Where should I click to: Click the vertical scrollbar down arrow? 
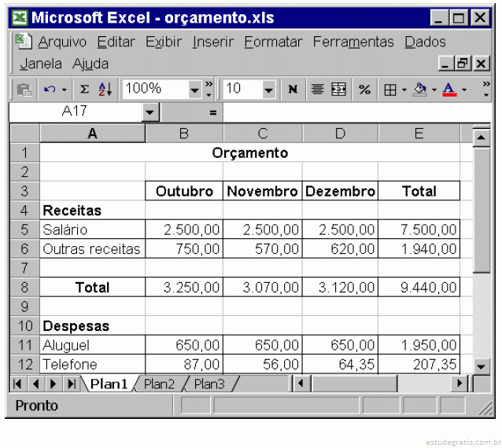[481, 365]
